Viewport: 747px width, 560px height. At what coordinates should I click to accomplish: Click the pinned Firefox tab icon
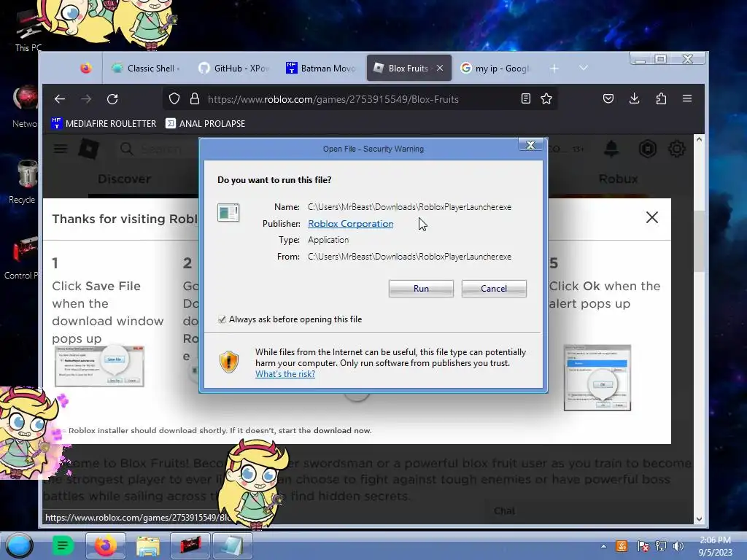[86, 68]
